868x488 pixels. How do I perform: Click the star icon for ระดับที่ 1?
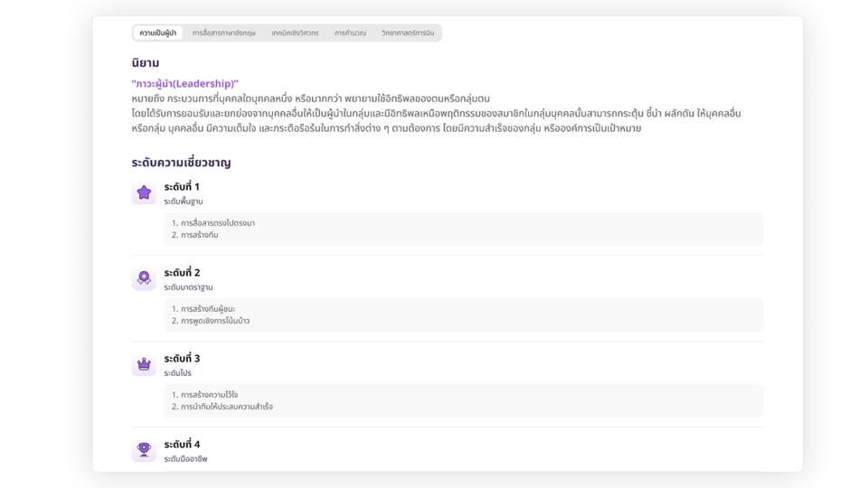click(144, 192)
